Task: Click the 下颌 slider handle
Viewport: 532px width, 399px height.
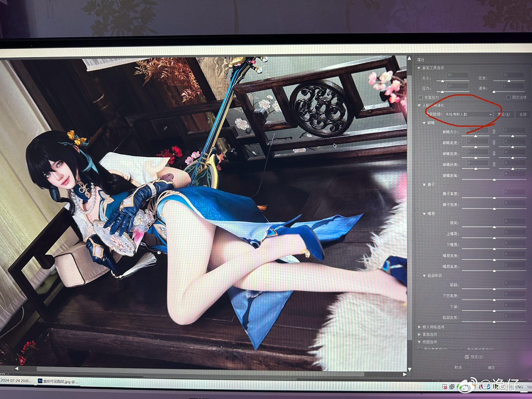Action: pyautogui.click(x=494, y=311)
